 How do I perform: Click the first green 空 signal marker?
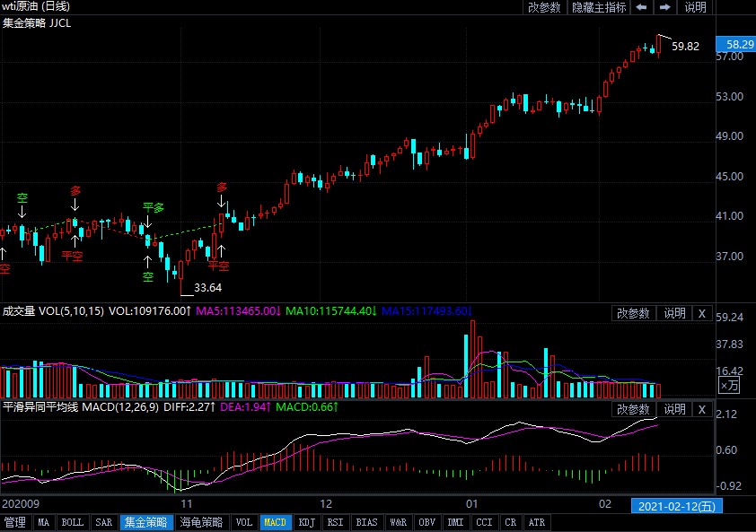click(22, 197)
